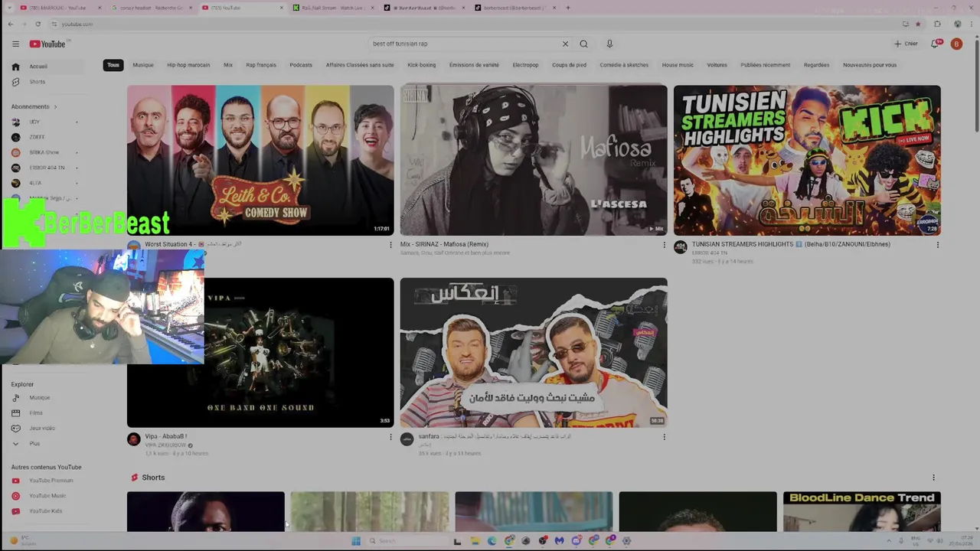
Task: Select Affaires Classées sans suite chip
Action: pos(360,65)
